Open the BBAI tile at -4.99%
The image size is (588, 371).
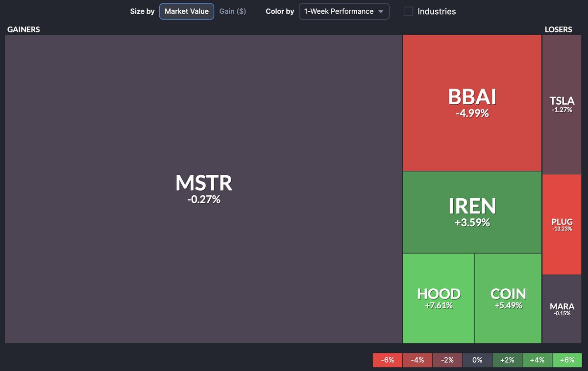point(472,103)
